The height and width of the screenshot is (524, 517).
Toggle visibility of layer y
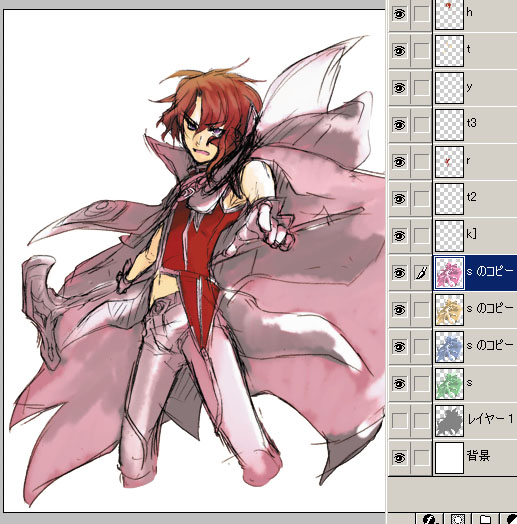[399, 88]
